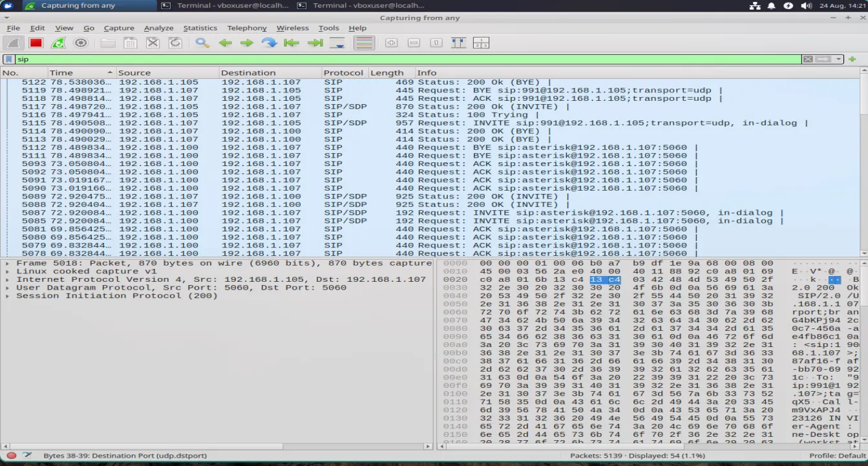Open capture options gear icon
The image size is (868, 466).
(81, 43)
